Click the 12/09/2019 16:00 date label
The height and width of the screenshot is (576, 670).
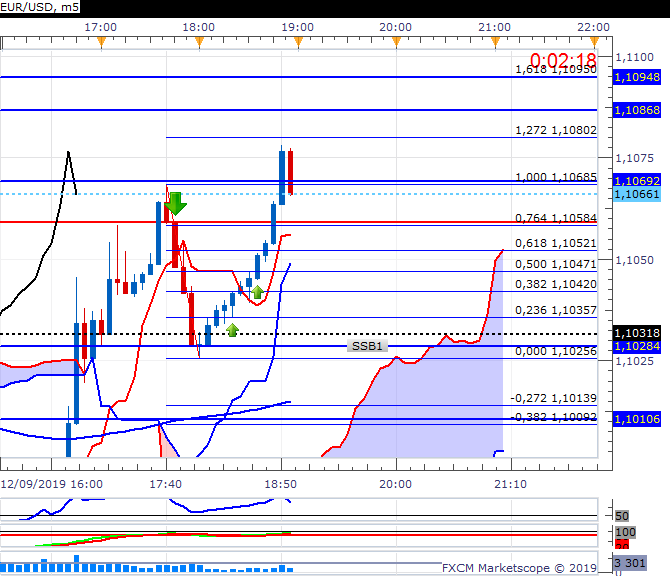tap(52, 484)
